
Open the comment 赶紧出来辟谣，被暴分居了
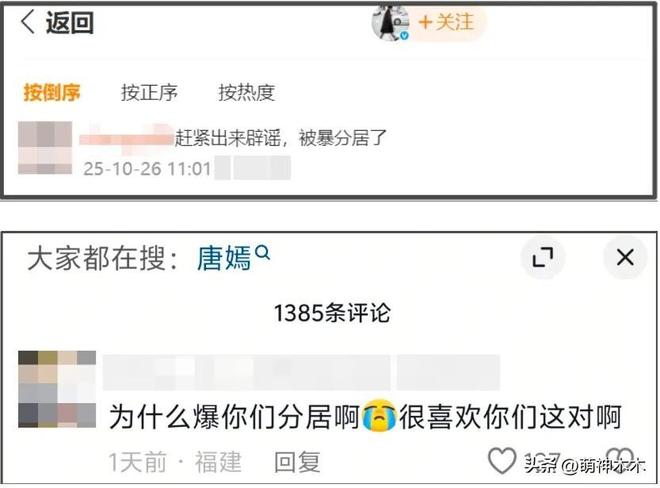click(280, 138)
